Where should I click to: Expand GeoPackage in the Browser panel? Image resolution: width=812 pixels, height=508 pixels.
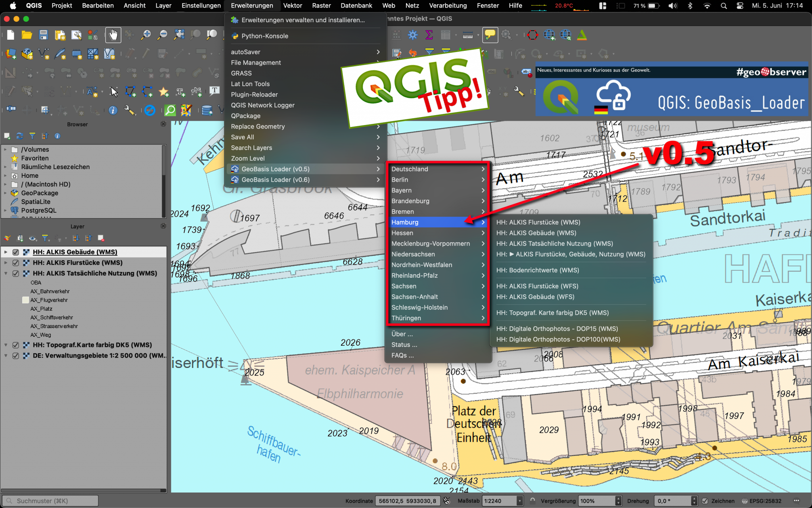(x=6, y=193)
